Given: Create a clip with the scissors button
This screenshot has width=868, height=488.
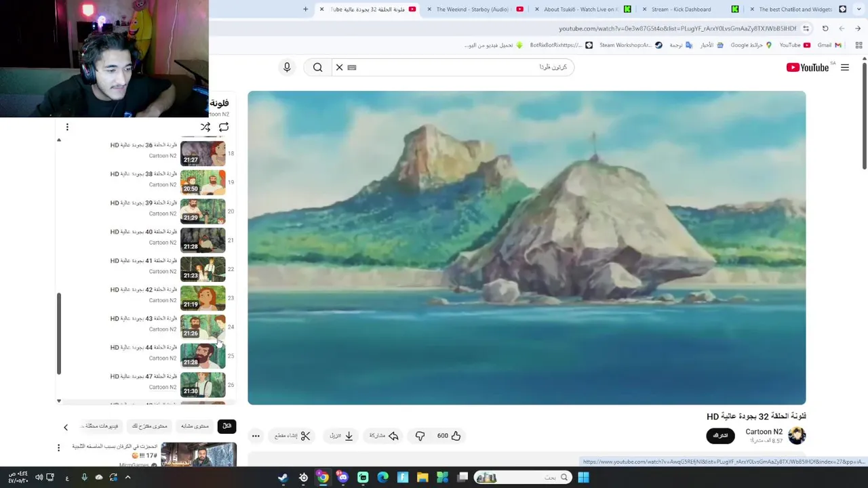Looking at the screenshot, I should click(x=292, y=436).
